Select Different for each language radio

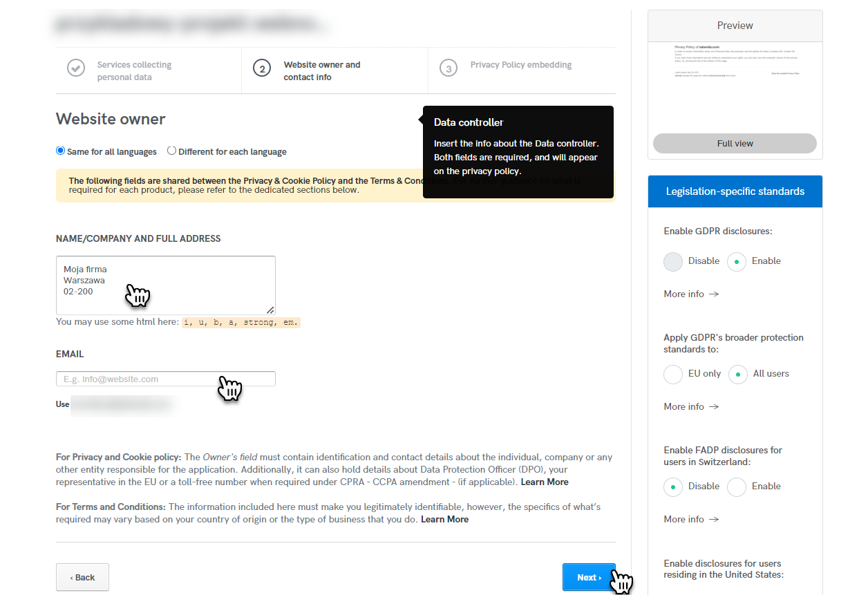click(x=172, y=151)
